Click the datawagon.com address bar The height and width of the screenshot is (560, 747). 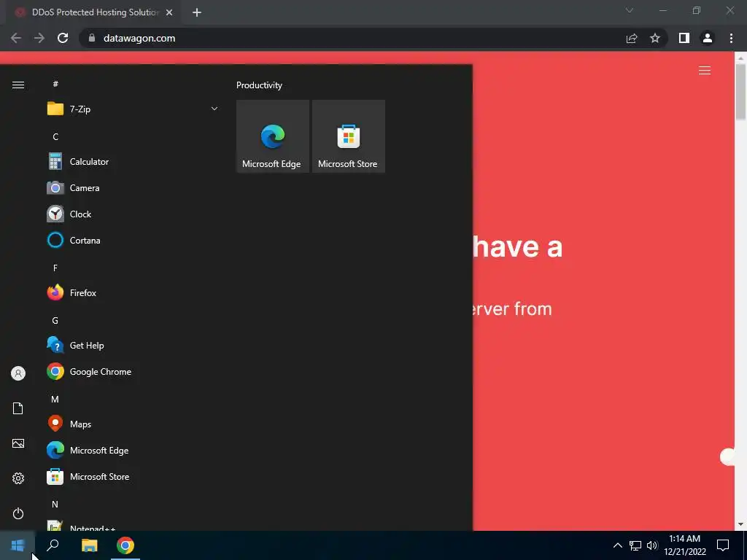coord(352,38)
